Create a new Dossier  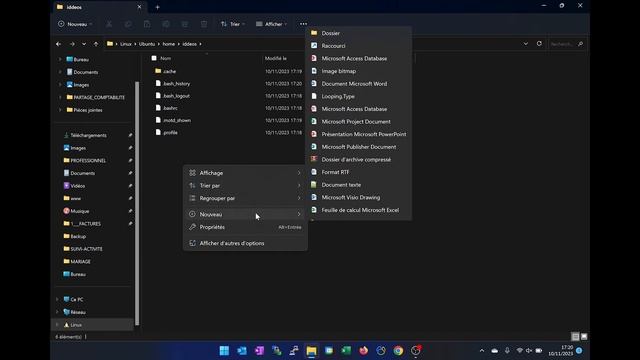pos(358,33)
